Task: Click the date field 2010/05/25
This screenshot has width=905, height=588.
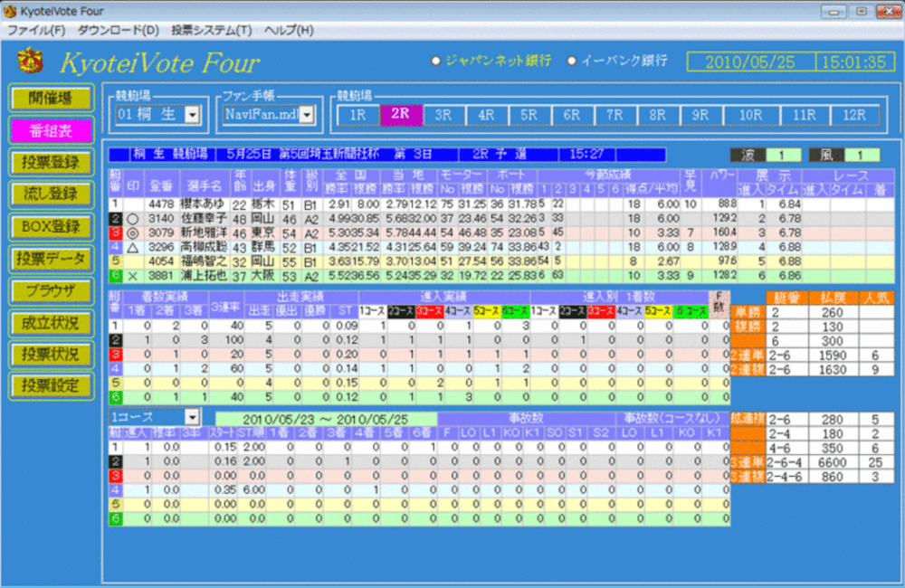Action: [x=750, y=62]
